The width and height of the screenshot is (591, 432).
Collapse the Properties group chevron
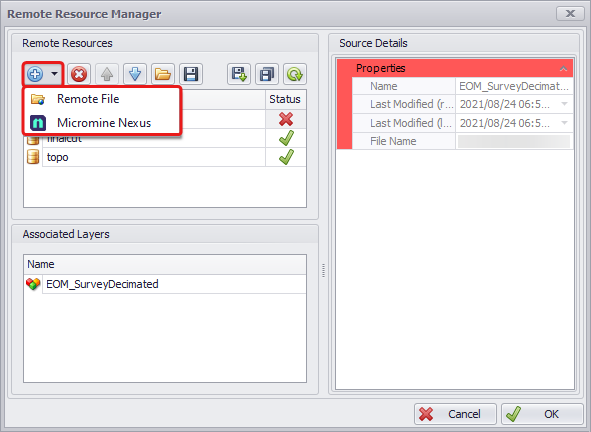click(563, 68)
